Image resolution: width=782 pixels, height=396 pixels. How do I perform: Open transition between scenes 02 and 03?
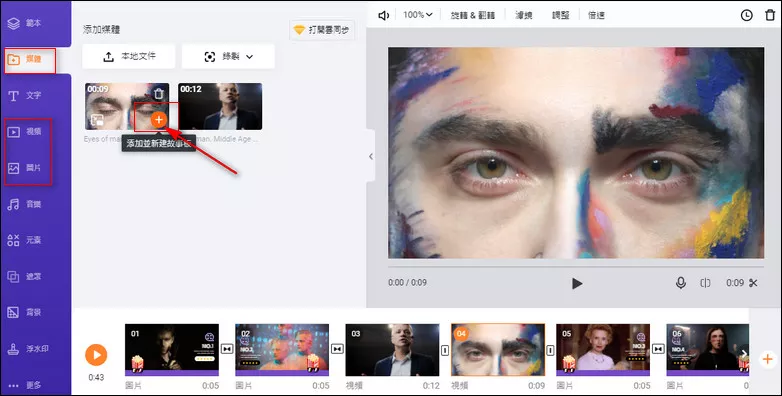(337, 349)
